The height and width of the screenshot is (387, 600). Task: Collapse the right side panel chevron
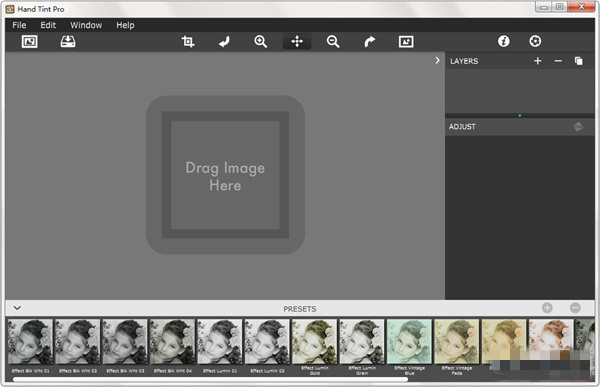437,60
